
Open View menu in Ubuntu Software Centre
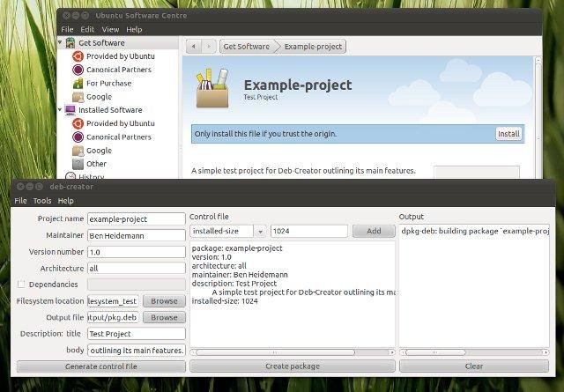point(110,29)
